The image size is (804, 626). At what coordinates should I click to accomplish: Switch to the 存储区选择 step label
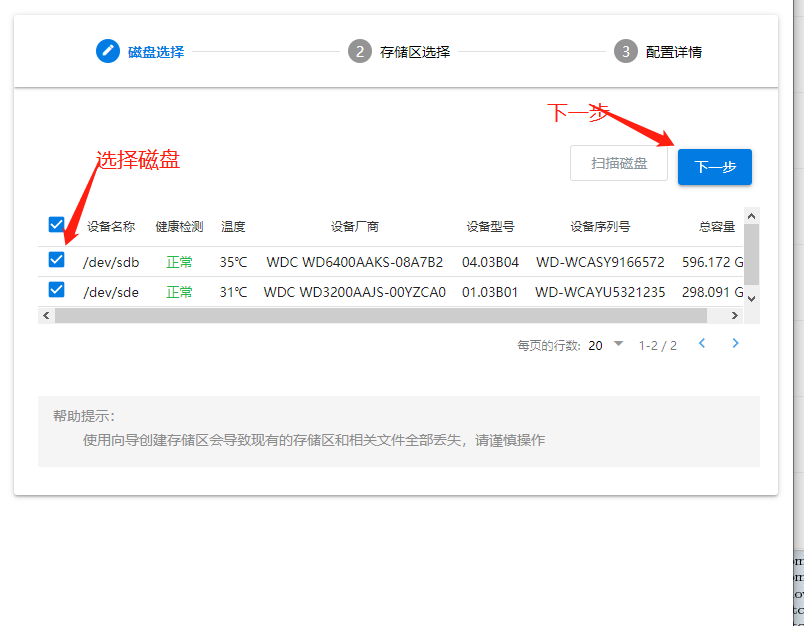coord(415,51)
